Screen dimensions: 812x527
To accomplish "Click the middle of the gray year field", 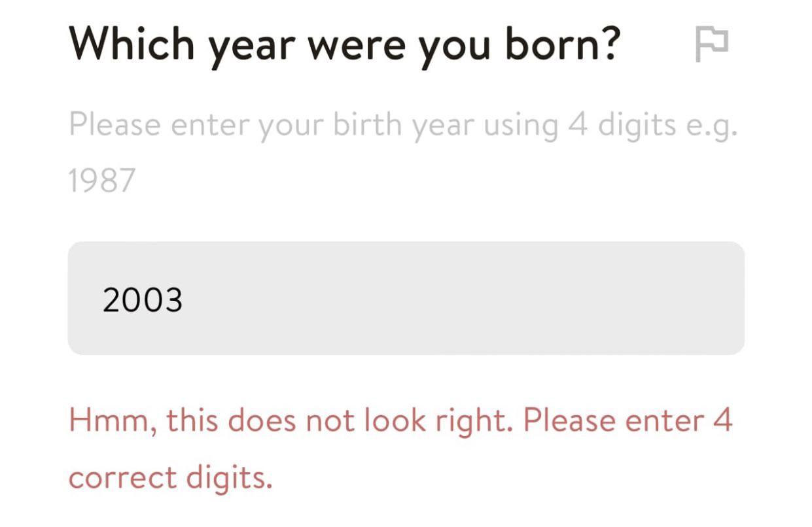I will [406, 298].
